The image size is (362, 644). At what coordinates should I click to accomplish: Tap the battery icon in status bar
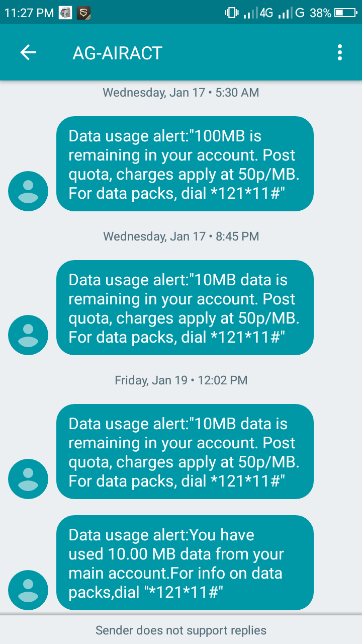(x=345, y=13)
